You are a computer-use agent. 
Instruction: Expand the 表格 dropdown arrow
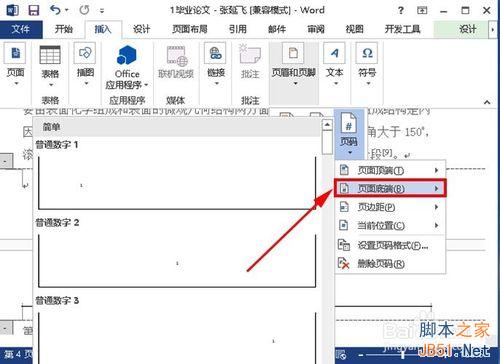pos(51,85)
